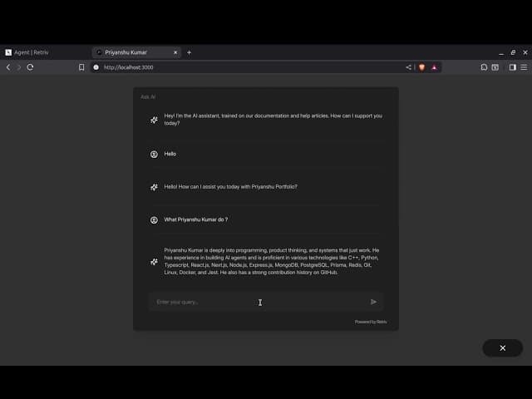Image resolution: width=532 pixels, height=399 pixels.
Task: Click the user avatar next to Hello
Action: [x=154, y=155]
